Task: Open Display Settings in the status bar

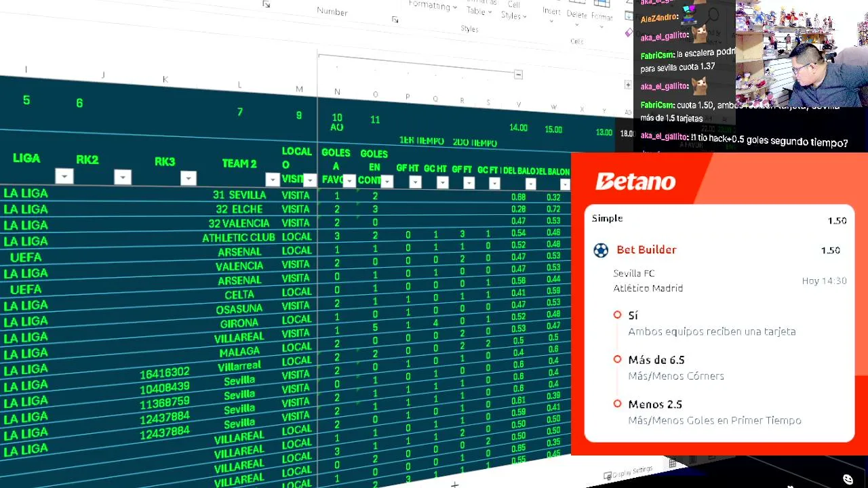Action: (x=628, y=472)
